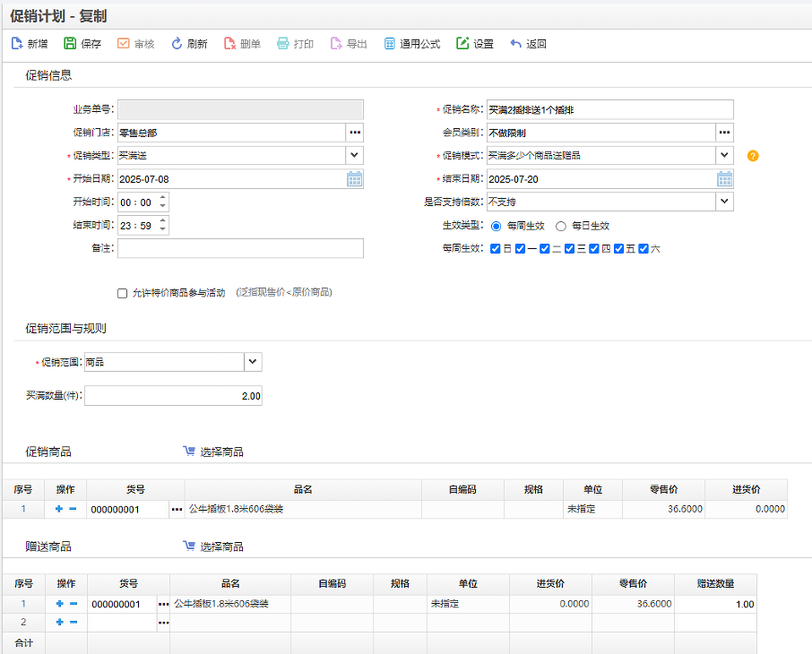Increase 开始时间 with up spinner
The image size is (812, 654).
(162, 197)
